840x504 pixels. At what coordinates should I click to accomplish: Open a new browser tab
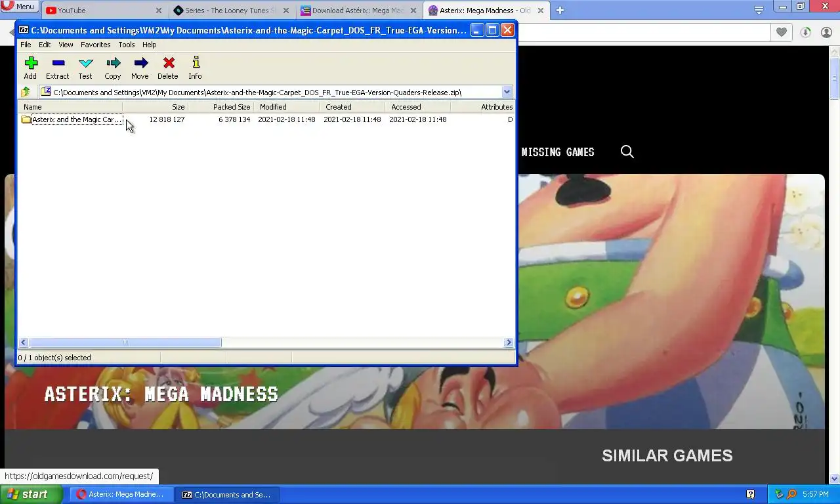point(560,10)
